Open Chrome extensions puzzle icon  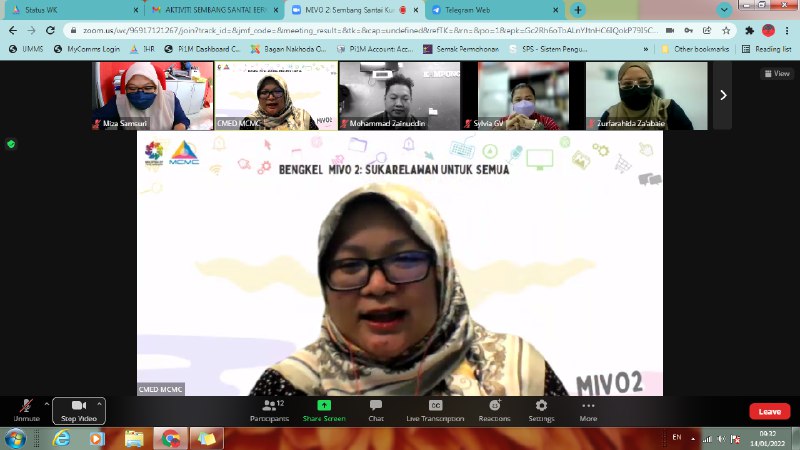749,31
